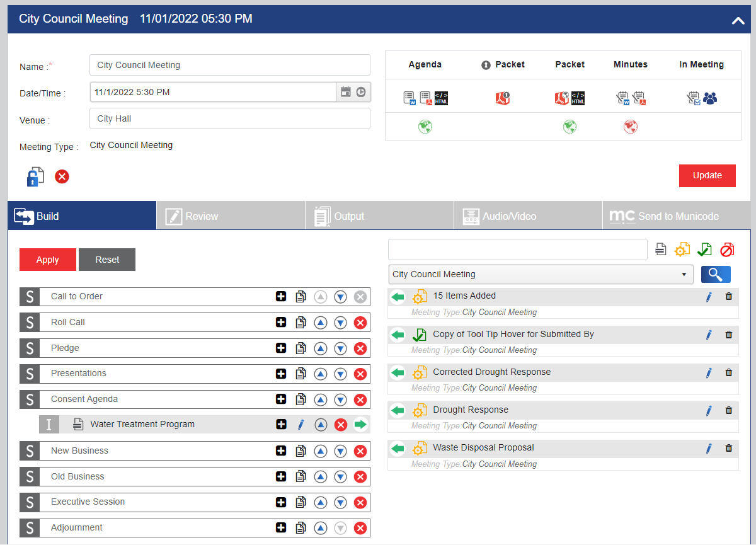Click the Waste Disposal Proposal title
The image size is (756, 545).
point(483,448)
